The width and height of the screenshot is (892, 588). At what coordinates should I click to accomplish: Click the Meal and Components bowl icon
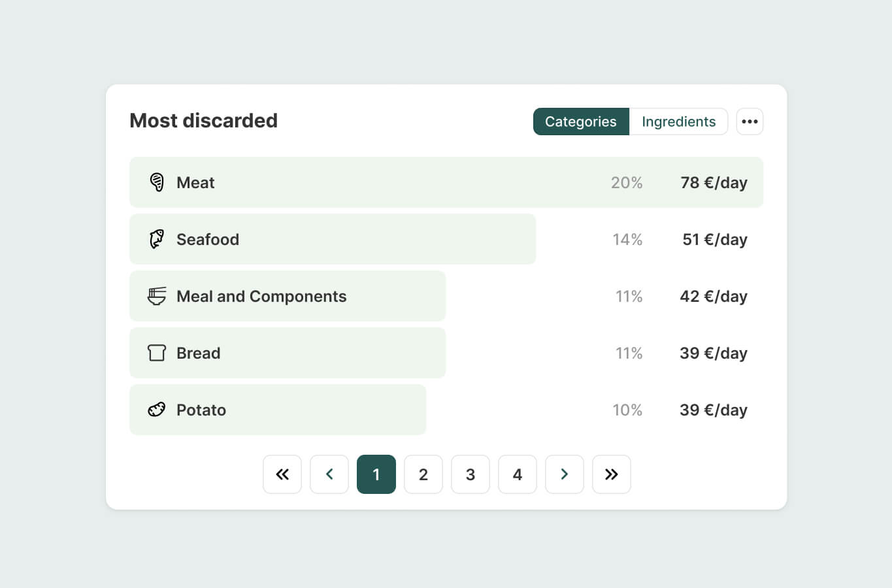click(x=157, y=296)
